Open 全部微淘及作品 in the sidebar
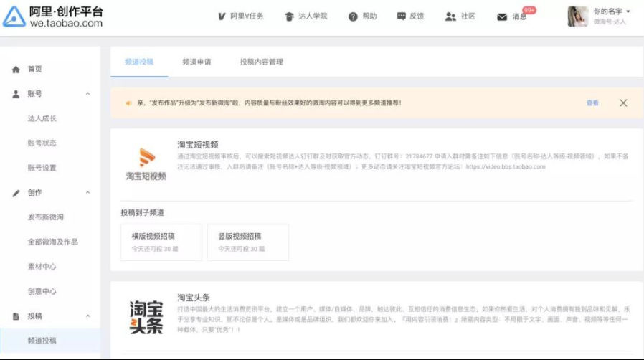 pos(52,242)
